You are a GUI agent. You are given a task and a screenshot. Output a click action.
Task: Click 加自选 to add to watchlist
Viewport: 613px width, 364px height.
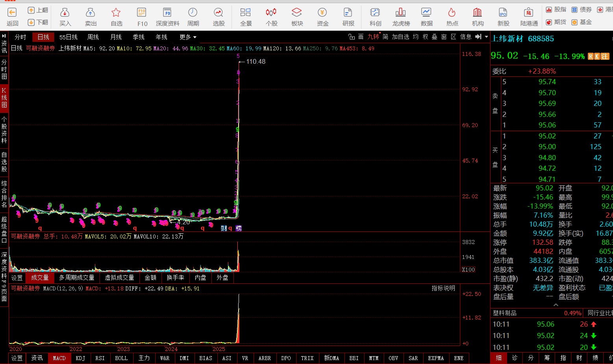401,37
